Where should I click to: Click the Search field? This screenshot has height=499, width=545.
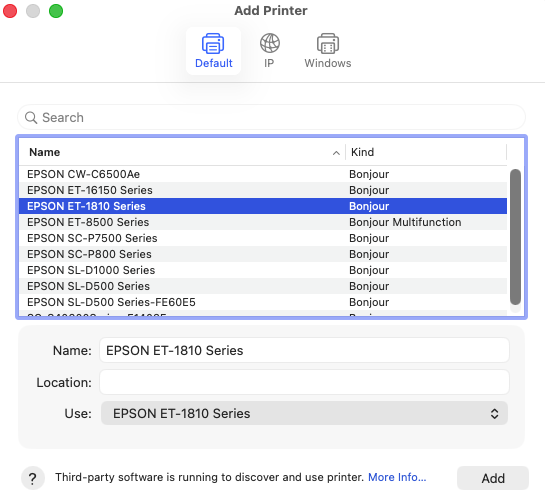pyautogui.click(x=271, y=117)
